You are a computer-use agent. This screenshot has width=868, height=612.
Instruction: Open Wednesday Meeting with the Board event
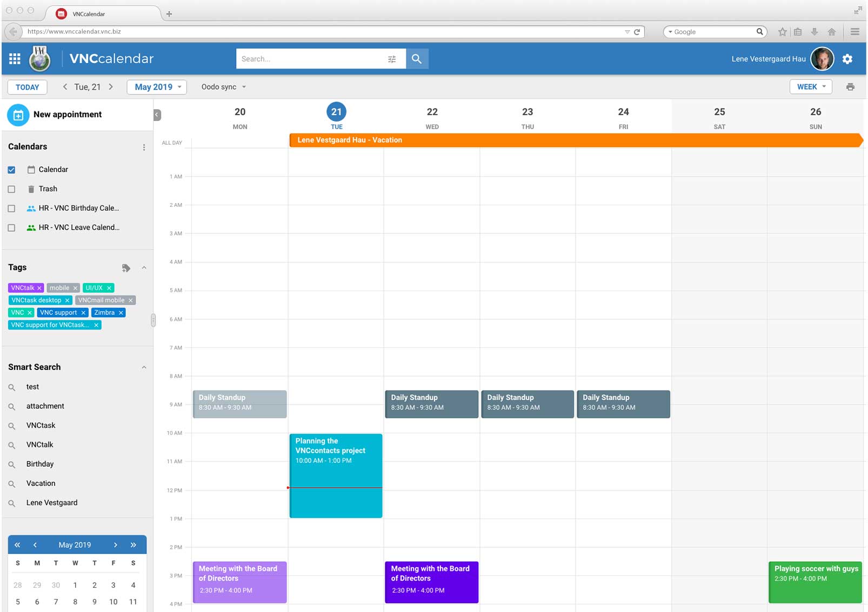click(x=431, y=582)
